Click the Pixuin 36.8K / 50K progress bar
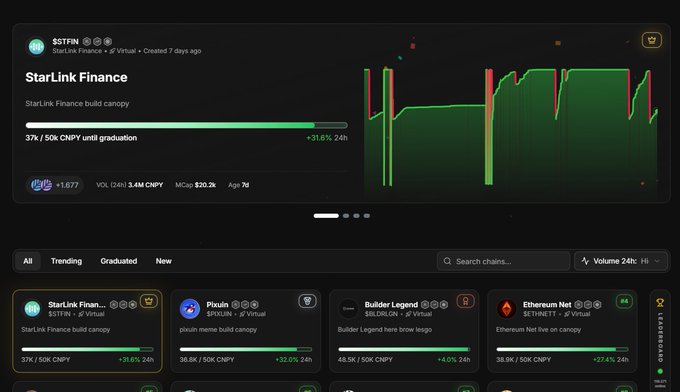Viewport: 680px width, 392px height. [x=245, y=349]
